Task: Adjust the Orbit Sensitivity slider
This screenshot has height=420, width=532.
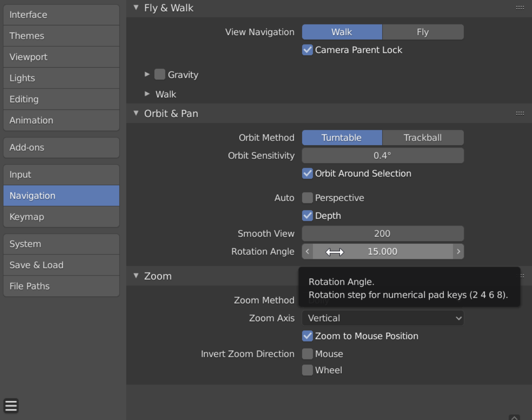Action: 383,155
